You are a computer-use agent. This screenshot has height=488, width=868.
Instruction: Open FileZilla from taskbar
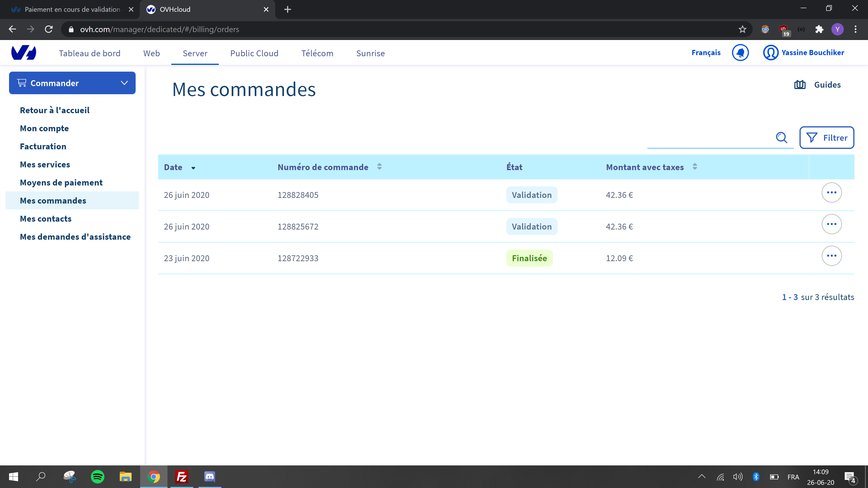click(182, 476)
